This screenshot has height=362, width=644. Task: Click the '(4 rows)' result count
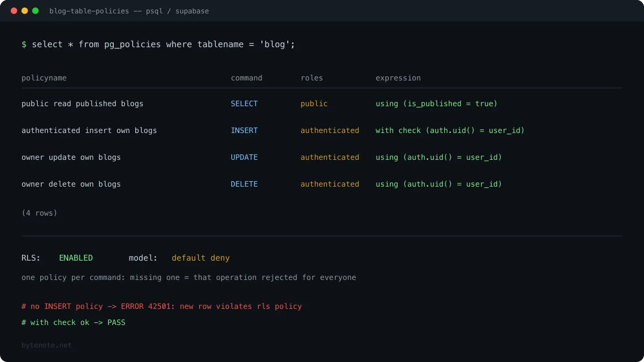point(39,213)
